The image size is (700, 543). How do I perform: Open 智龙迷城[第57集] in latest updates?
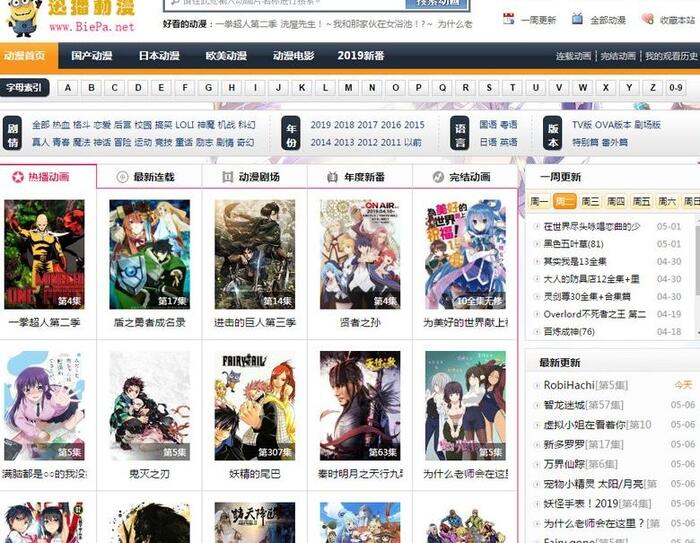tap(583, 405)
